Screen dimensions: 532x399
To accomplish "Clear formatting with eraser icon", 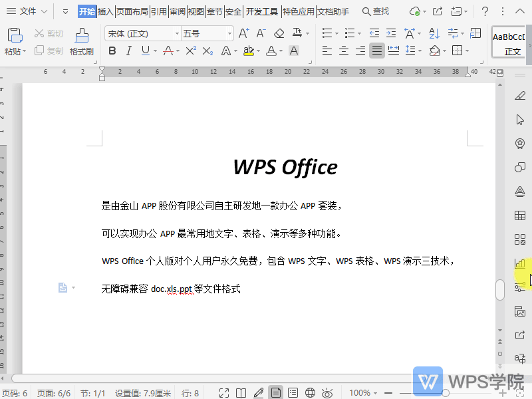I will (279, 33).
